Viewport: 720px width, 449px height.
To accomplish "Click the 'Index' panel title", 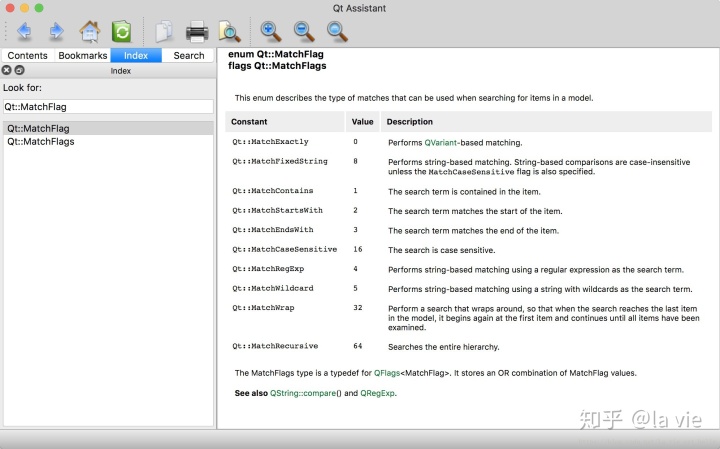I will point(120,71).
